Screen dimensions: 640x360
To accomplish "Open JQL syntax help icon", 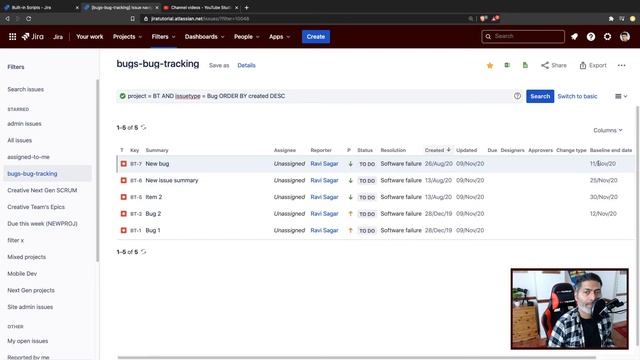I will [x=517, y=96].
